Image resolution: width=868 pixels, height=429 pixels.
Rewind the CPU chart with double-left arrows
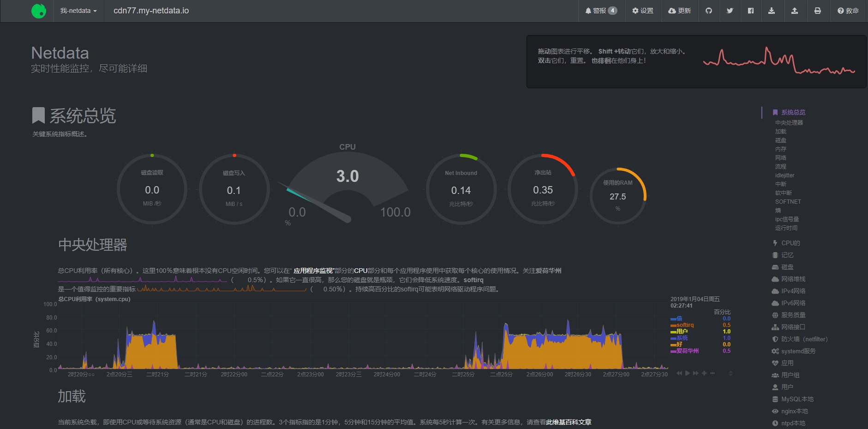point(679,373)
